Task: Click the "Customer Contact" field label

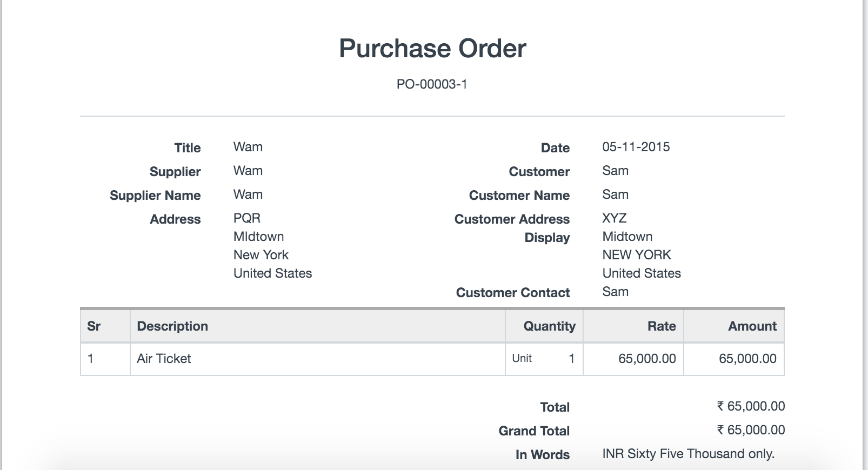Action: (x=512, y=293)
